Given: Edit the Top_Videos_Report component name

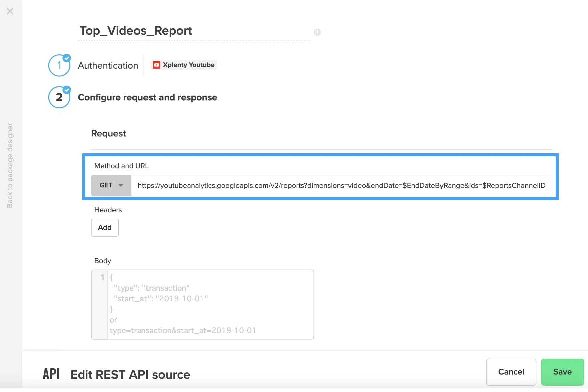Looking at the screenshot, I should click(x=194, y=31).
